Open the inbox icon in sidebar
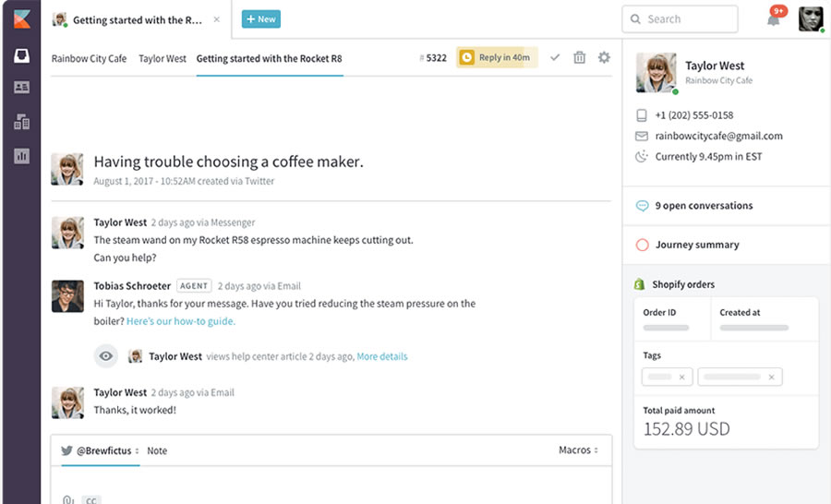The image size is (831, 504). point(21,55)
